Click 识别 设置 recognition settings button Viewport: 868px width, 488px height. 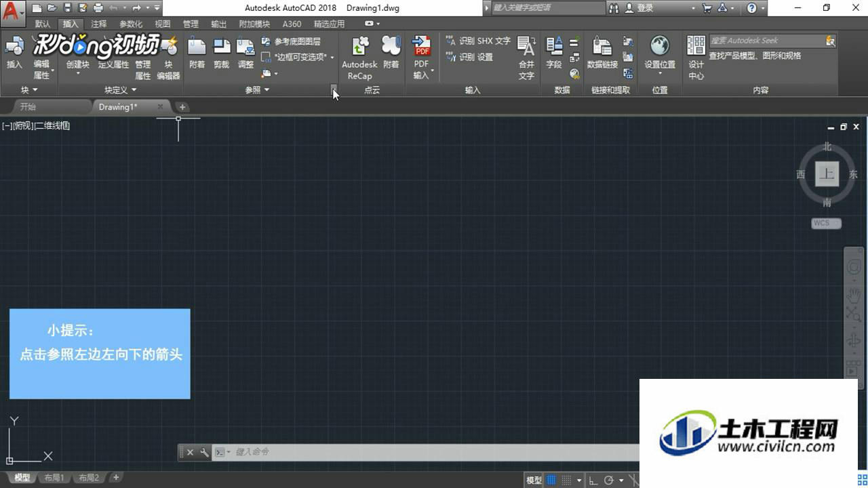pyautogui.click(x=469, y=57)
